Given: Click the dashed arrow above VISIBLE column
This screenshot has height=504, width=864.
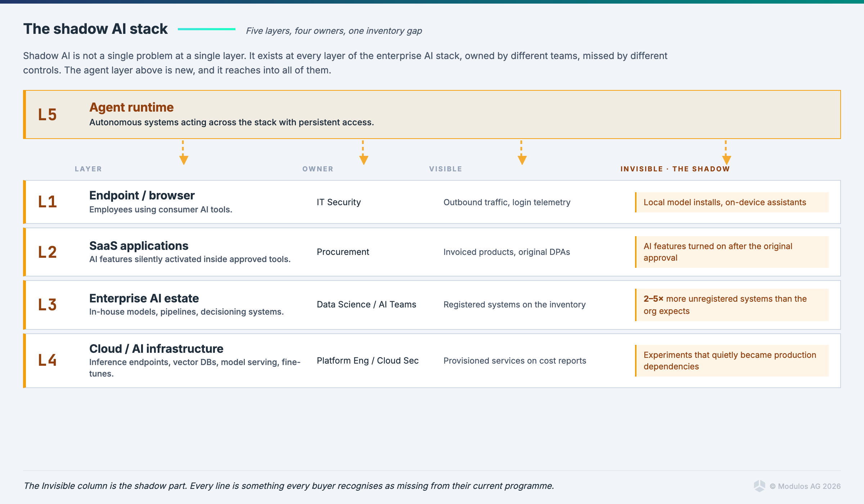Looking at the screenshot, I should click(x=522, y=153).
